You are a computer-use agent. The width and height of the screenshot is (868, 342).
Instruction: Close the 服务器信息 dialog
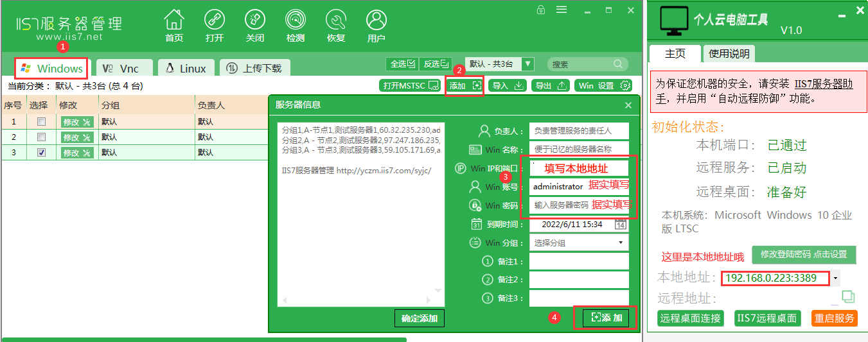(628, 105)
